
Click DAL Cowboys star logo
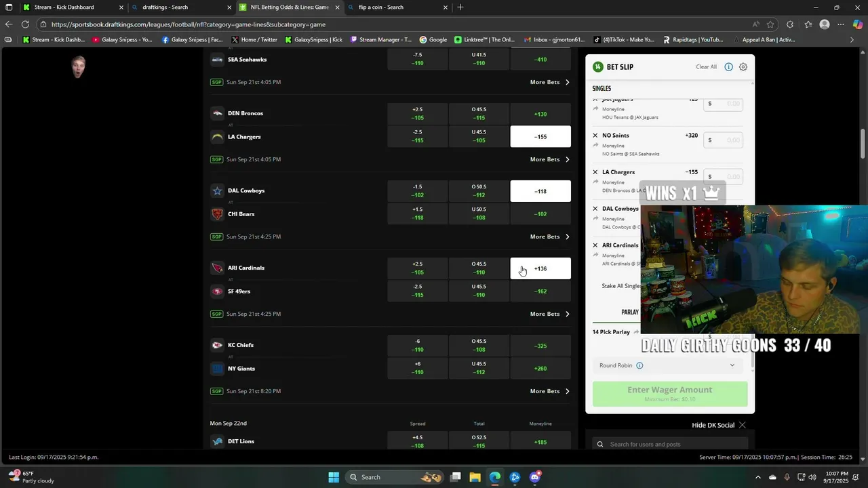217,190
